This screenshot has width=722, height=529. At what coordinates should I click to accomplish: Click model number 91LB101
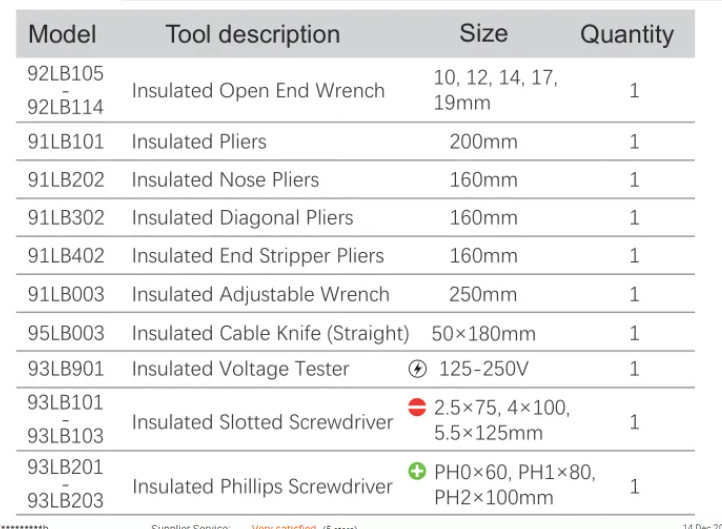[66, 142]
